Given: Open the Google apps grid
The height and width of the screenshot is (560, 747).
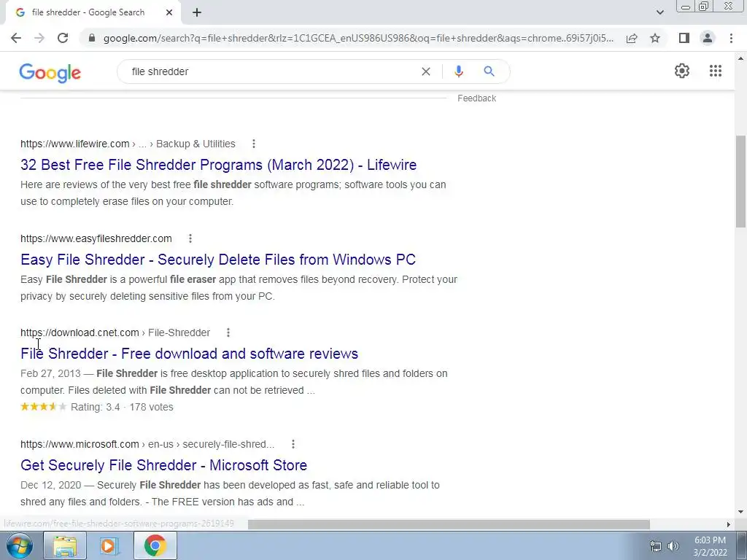Looking at the screenshot, I should pos(716,71).
